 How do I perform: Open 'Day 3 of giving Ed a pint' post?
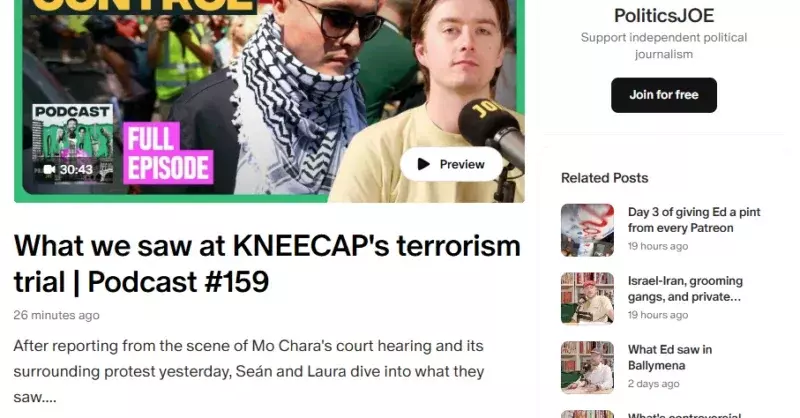(694, 220)
